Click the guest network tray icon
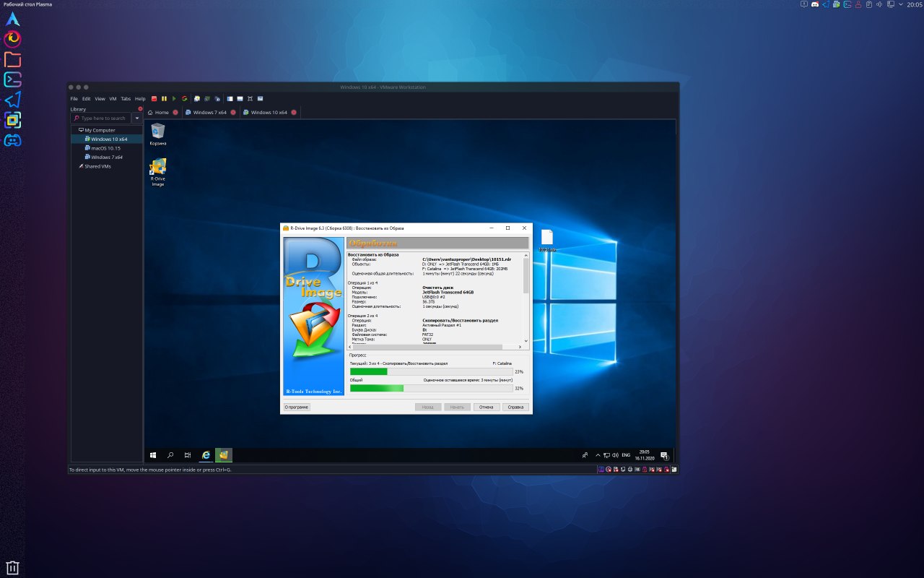 point(606,455)
